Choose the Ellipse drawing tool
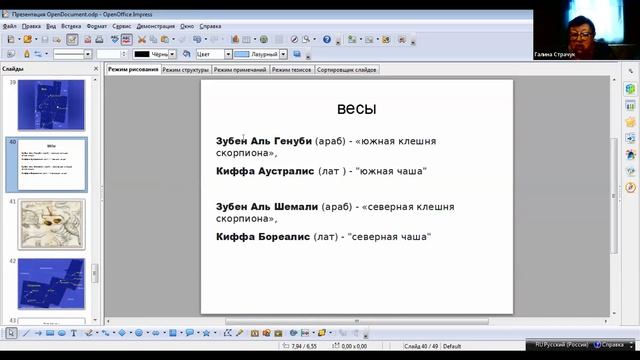Screen dimensions: 640x360 [x=62, y=333]
